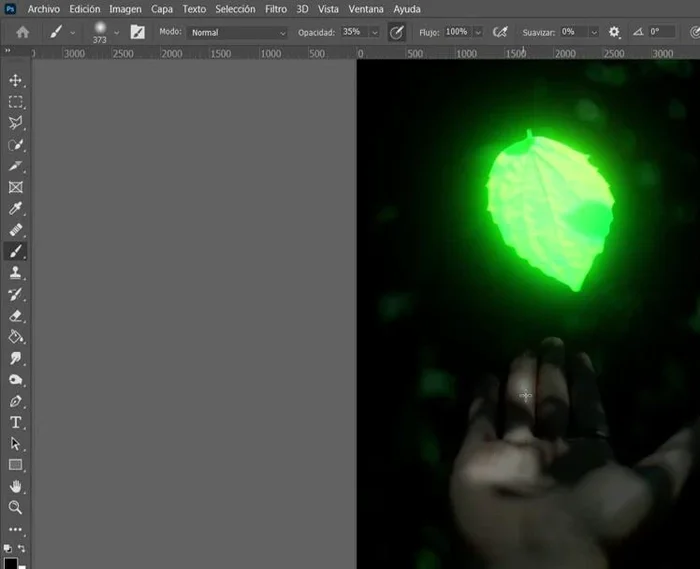Open the Modo blending mode dropdown

pyautogui.click(x=238, y=32)
